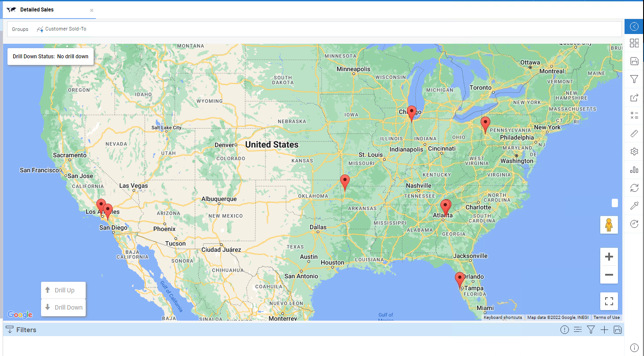Open Keyboard shortcuts on the map
Image resolution: width=644 pixels, height=356 pixels.
[503, 317]
